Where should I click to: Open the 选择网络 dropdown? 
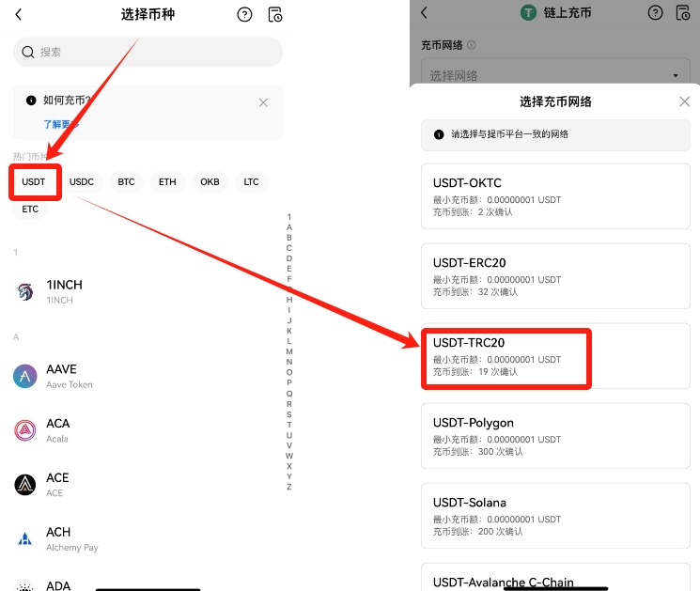point(555,75)
